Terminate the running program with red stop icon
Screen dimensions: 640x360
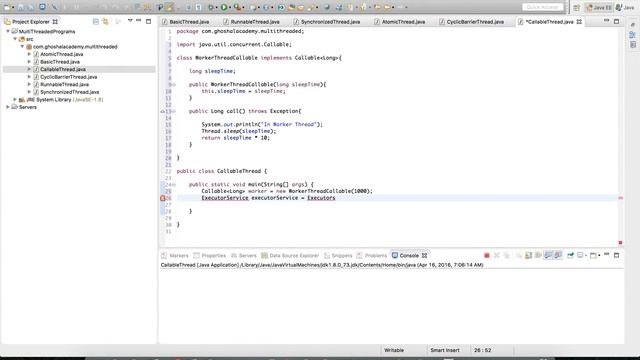pyautogui.click(x=487, y=256)
